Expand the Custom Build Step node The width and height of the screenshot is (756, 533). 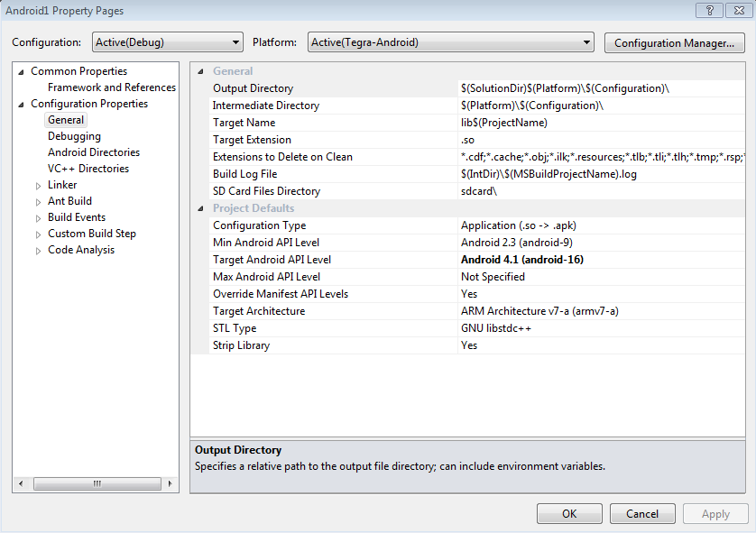[x=38, y=234]
